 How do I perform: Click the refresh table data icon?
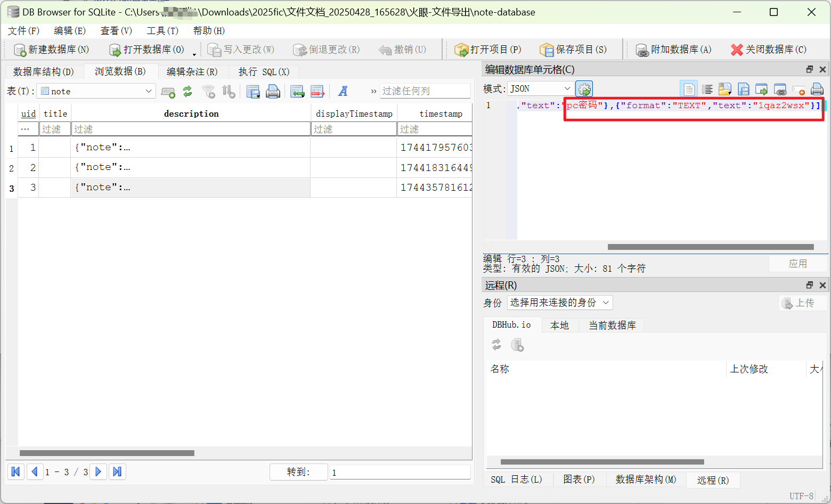[188, 92]
